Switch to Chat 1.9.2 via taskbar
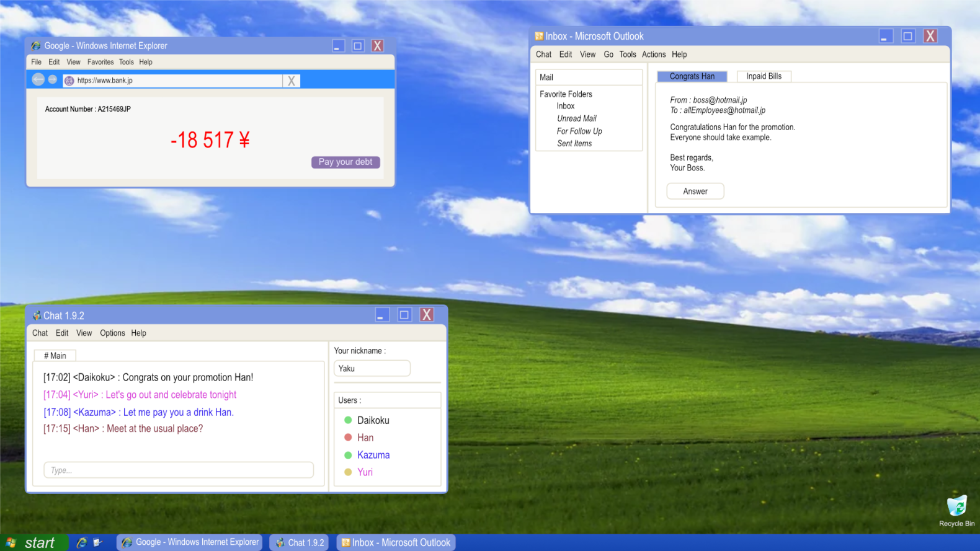Image resolution: width=980 pixels, height=551 pixels. [300, 542]
